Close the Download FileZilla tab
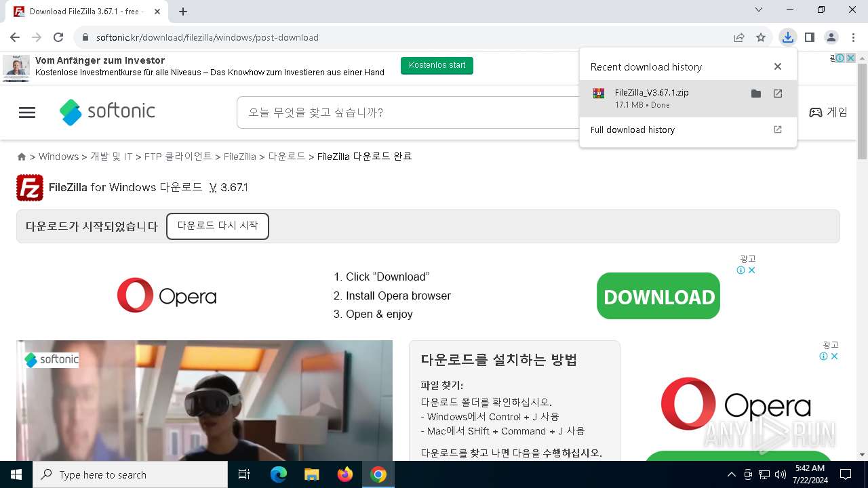This screenshot has height=488, width=868. coord(157,12)
